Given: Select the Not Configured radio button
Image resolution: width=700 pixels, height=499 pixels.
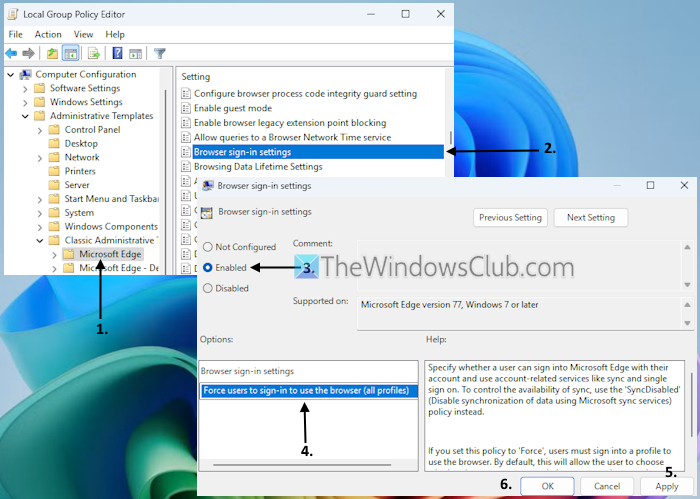Looking at the screenshot, I should point(208,247).
